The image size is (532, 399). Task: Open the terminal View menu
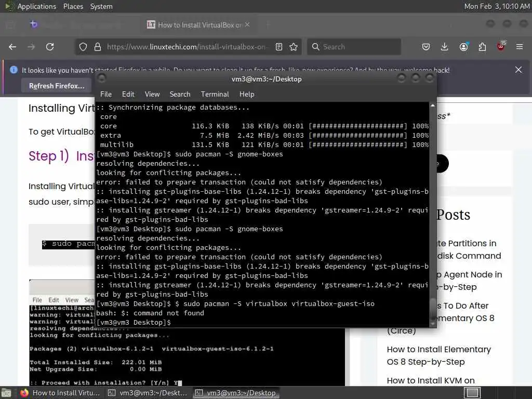(x=152, y=95)
